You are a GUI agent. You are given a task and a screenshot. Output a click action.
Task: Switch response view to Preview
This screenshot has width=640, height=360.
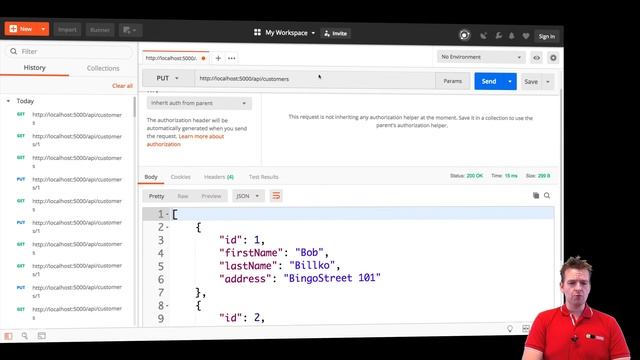211,196
